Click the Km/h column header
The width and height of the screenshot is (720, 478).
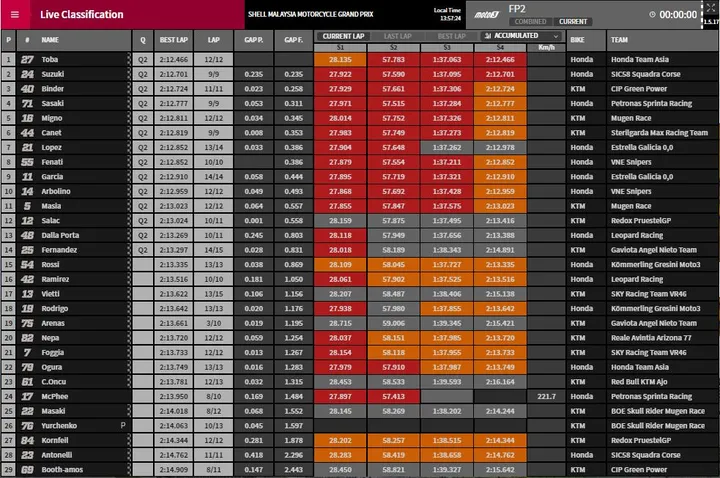pyautogui.click(x=546, y=47)
